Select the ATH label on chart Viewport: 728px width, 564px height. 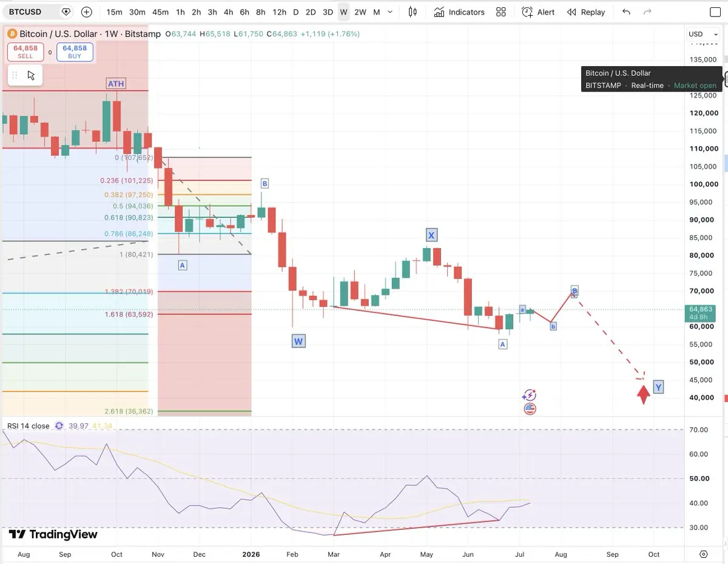click(x=116, y=84)
